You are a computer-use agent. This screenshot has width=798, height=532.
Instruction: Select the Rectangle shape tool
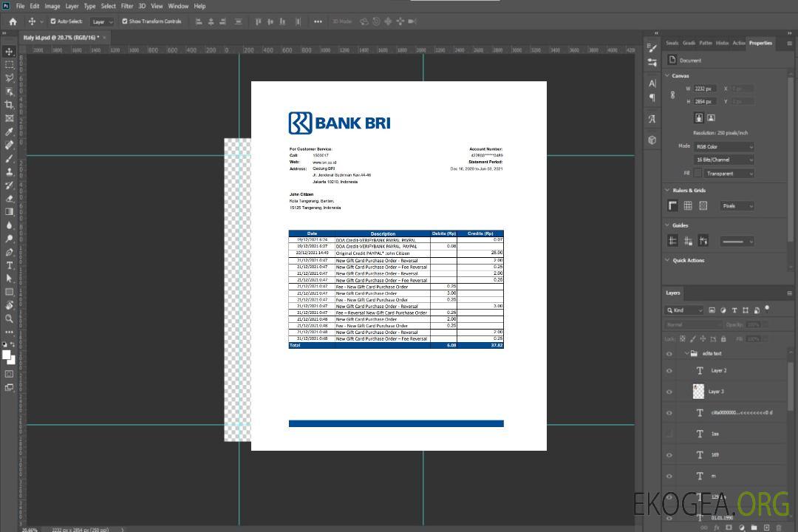(x=9, y=292)
